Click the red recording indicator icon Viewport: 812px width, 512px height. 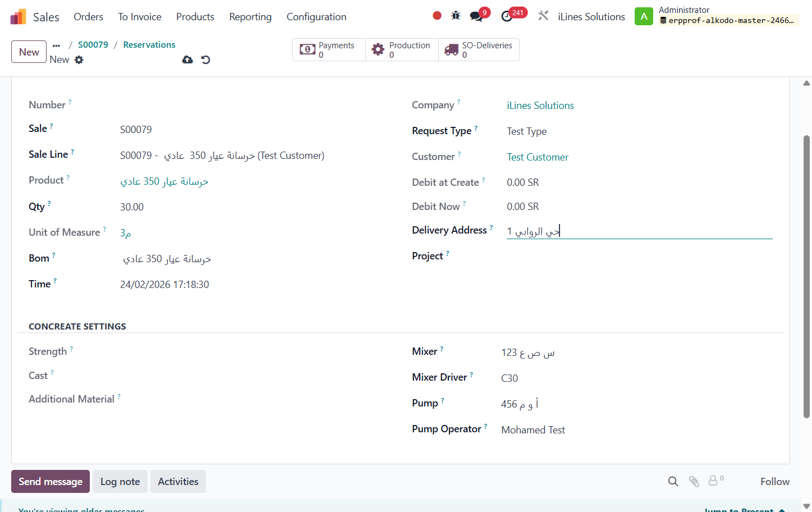pyautogui.click(x=437, y=16)
